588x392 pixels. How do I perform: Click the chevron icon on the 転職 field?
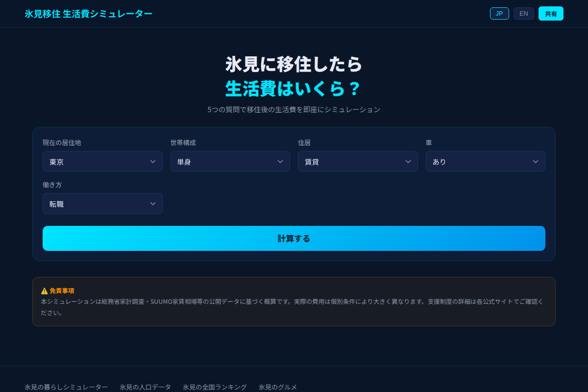tap(152, 203)
